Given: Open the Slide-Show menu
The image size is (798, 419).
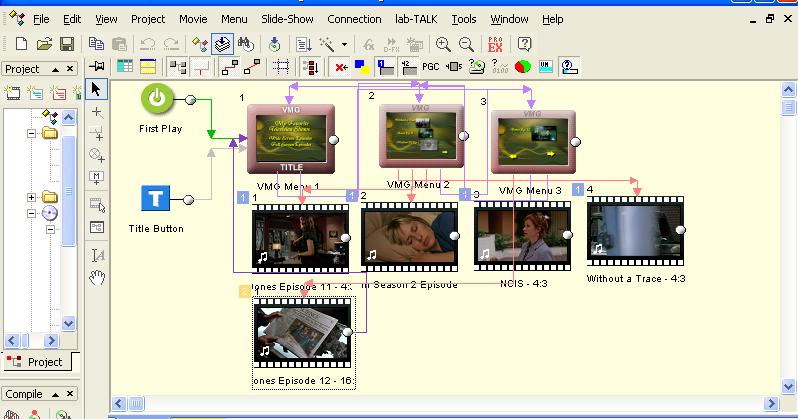Looking at the screenshot, I should coord(287,19).
